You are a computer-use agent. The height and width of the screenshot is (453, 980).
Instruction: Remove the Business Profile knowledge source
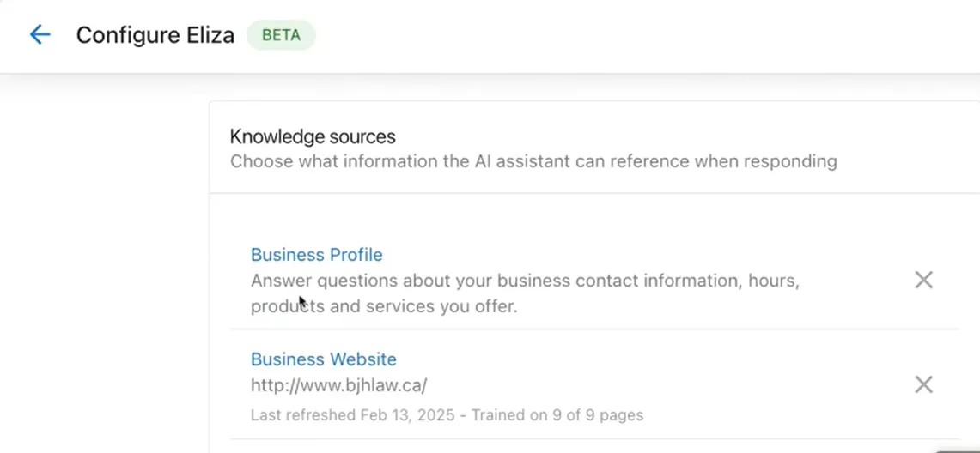click(923, 280)
